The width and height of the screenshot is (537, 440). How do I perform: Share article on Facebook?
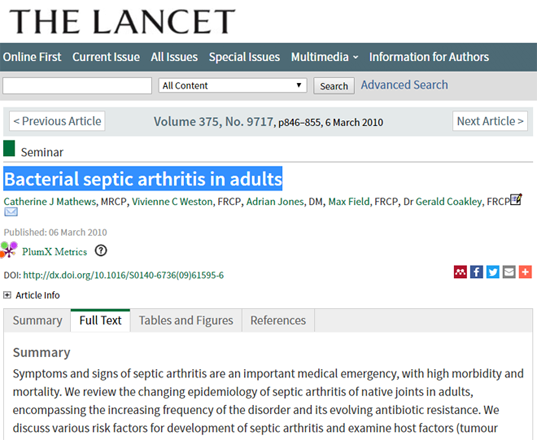tap(476, 272)
